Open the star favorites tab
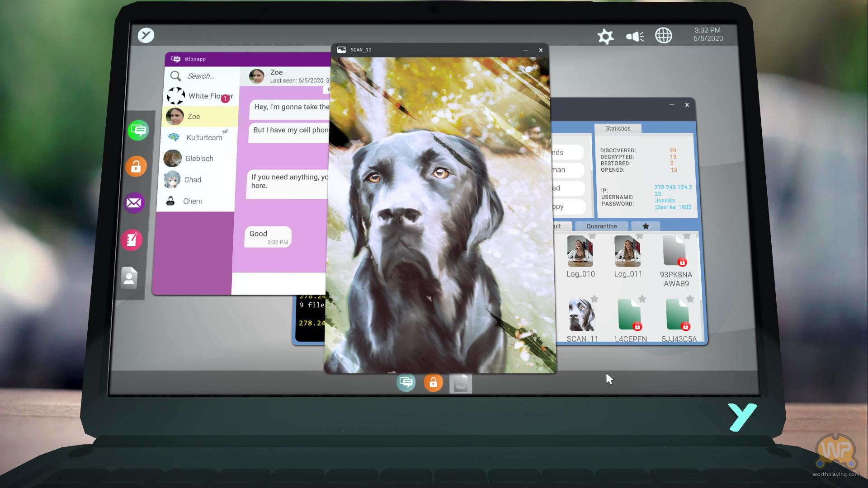The width and height of the screenshot is (868, 488). pyautogui.click(x=646, y=226)
